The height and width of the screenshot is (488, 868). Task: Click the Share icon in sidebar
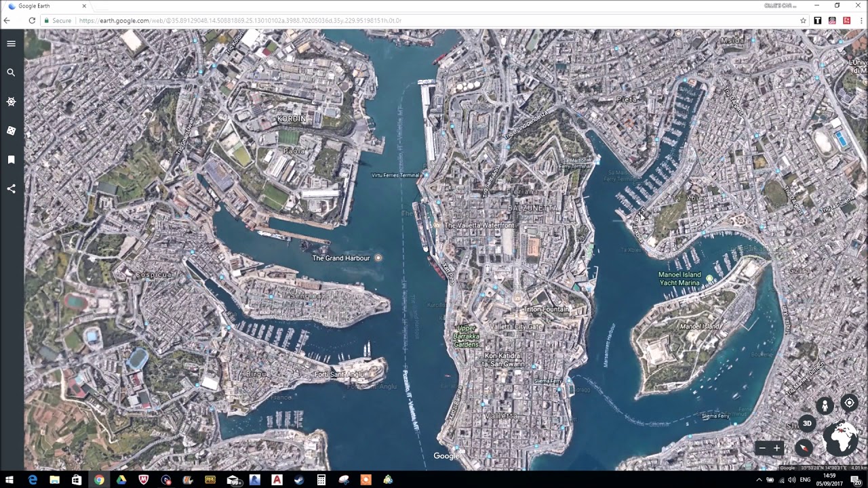click(11, 189)
